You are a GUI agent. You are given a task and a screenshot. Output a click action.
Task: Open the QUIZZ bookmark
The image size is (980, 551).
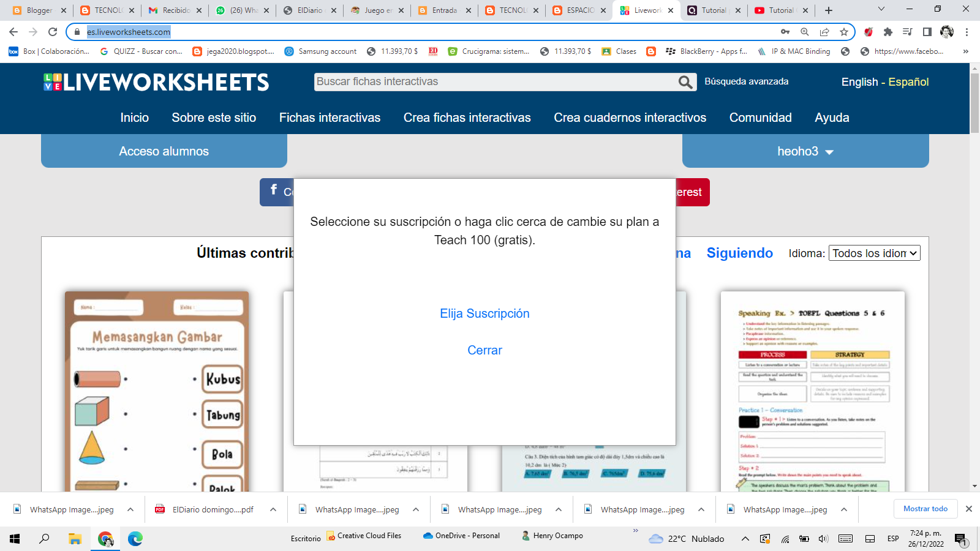[x=141, y=51]
